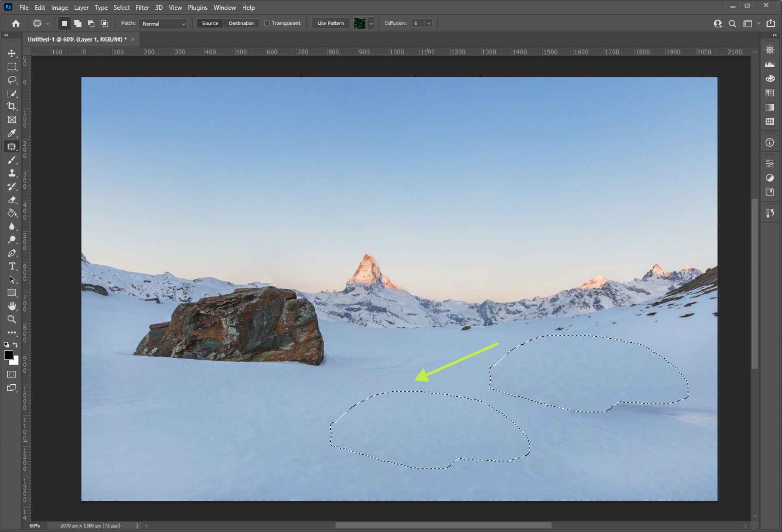
Task: Select the Path Selection tool
Action: tap(12, 280)
